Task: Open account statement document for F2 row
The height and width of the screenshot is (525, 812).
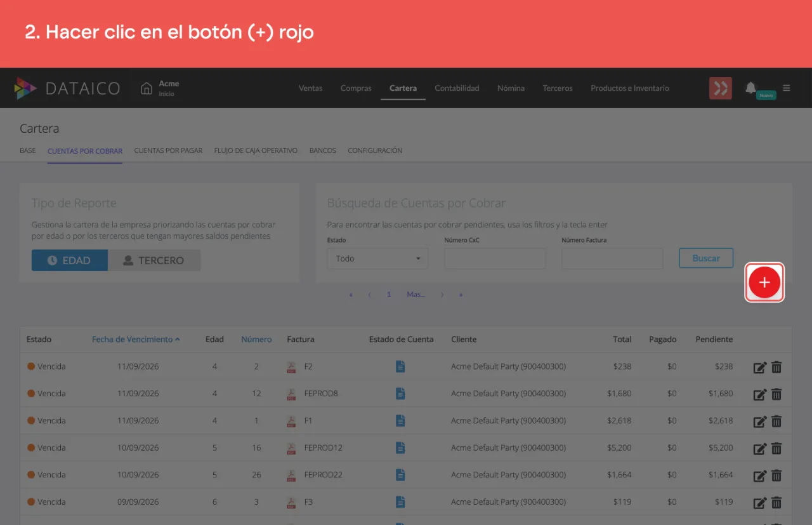Action: click(400, 366)
